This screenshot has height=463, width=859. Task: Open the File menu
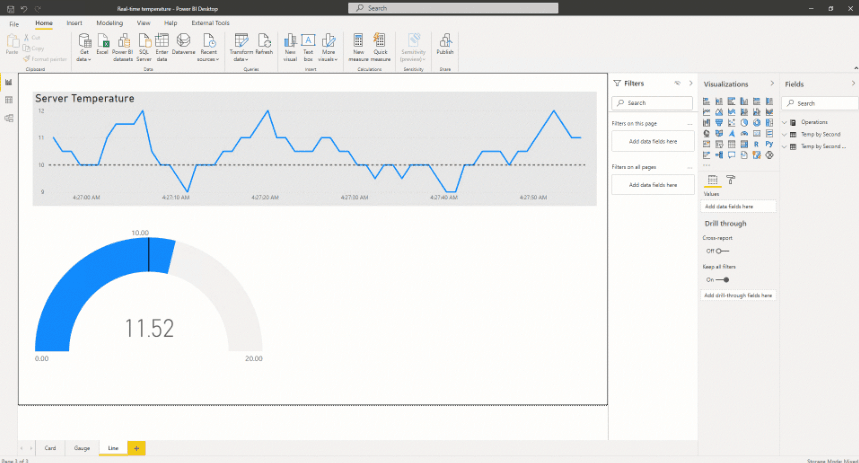[14, 24]
